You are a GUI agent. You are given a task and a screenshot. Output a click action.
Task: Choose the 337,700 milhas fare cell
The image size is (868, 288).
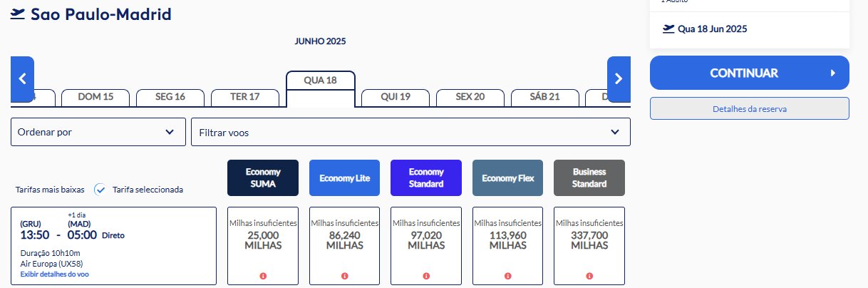(x=589, y=246)
